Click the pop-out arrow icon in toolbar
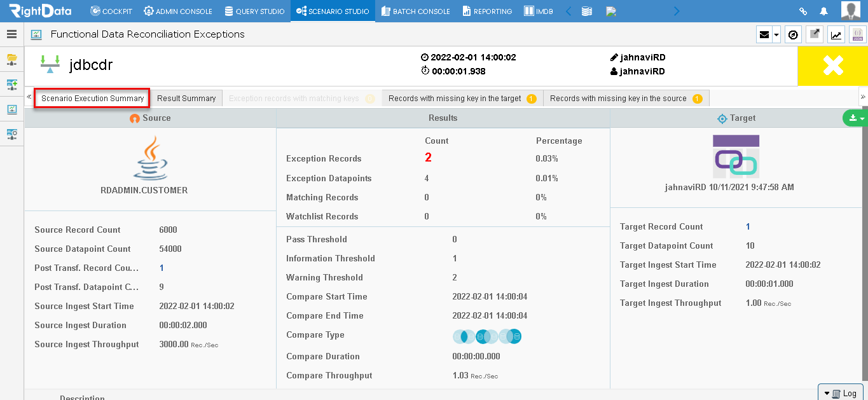Viewport: 868px width, 400px height. pyautogui.click(x=815, y=35)
